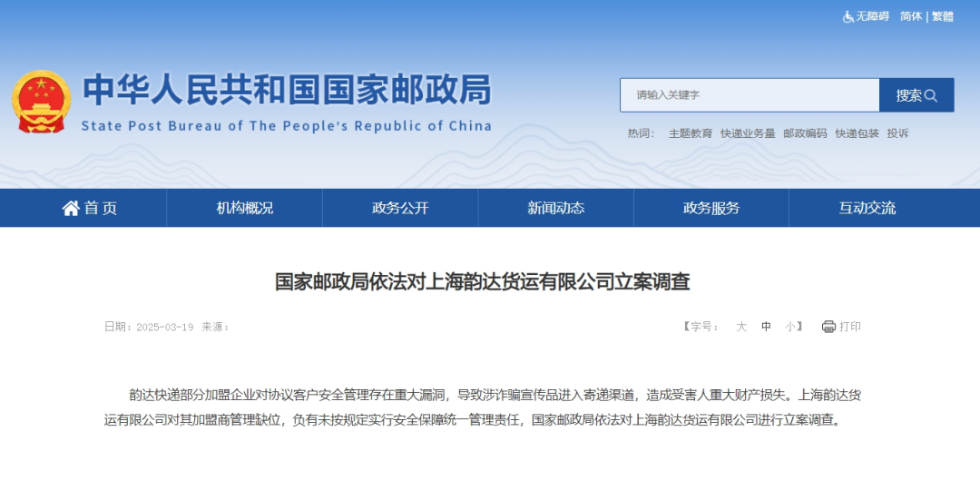This screenshot has width=980, height=500.
Task: Open the 政务公开 menu
Action: (400, 208)
